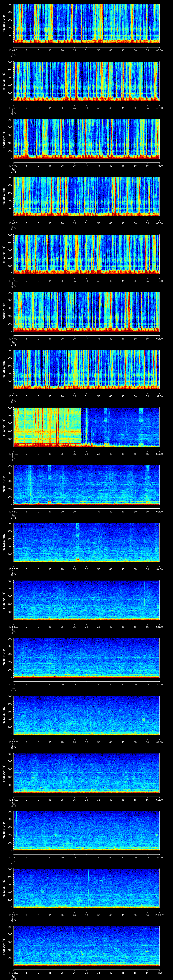Select the spectrogram panel starting at 10:57:00

pyautogui.click(x=87, y=773)
